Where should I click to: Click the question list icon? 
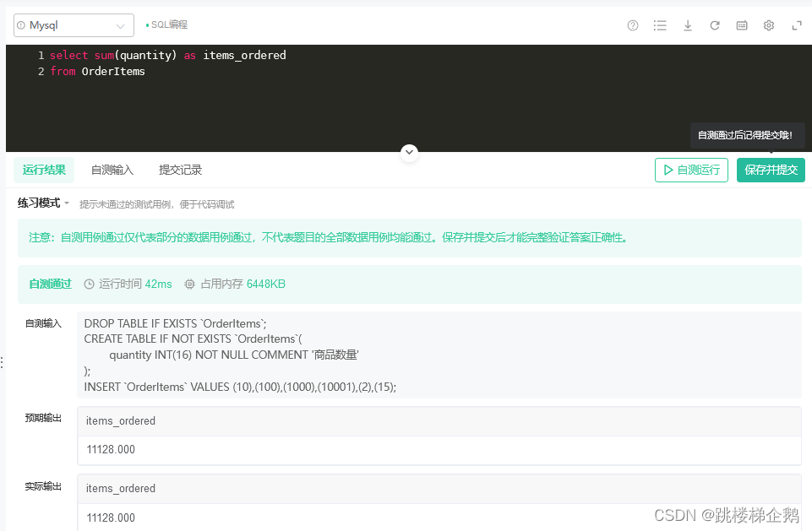pos(660,25)
